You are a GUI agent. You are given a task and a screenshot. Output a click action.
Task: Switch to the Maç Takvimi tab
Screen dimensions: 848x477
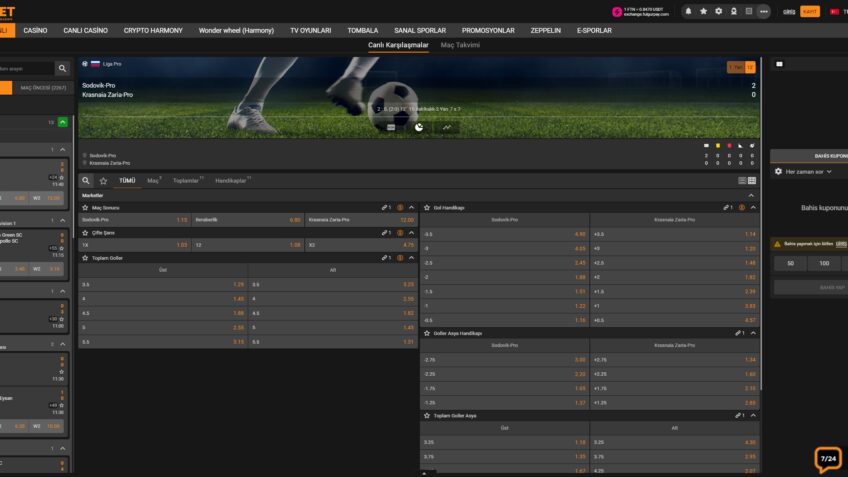(460, 46)
